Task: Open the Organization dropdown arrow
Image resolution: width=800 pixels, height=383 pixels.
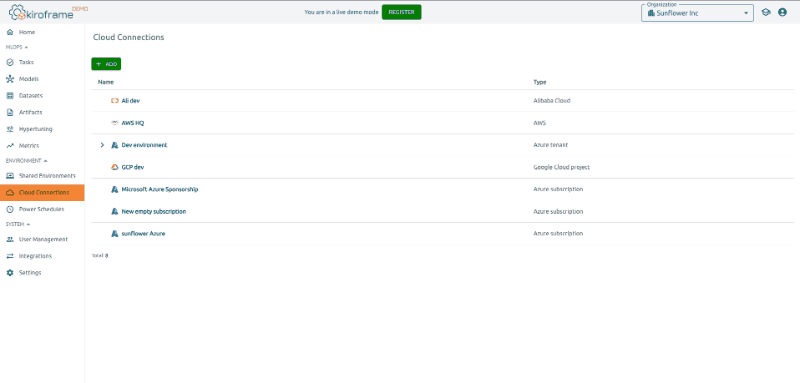Action: 746,13
